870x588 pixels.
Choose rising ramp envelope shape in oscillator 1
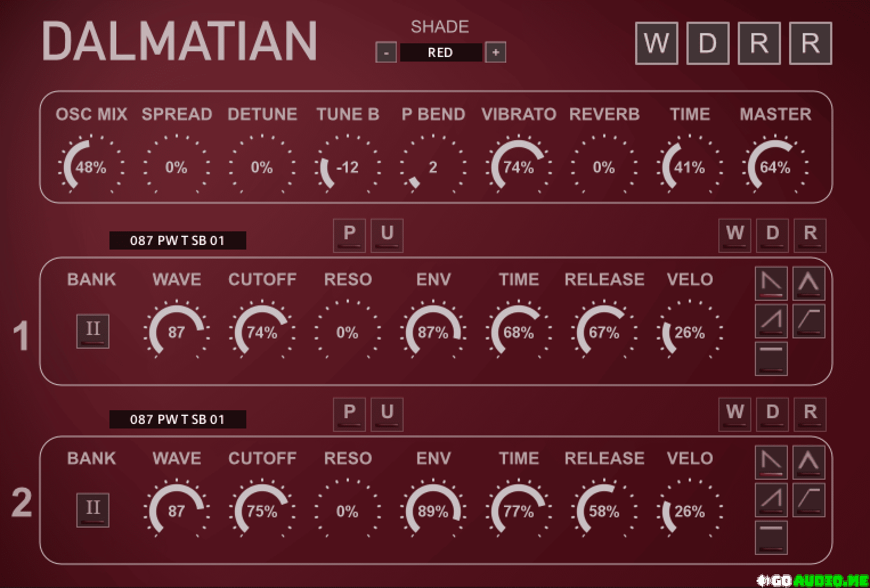click(771, 321)
